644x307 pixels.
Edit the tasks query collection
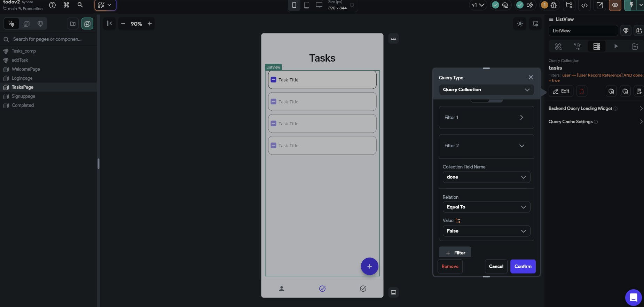coord(561,91)
